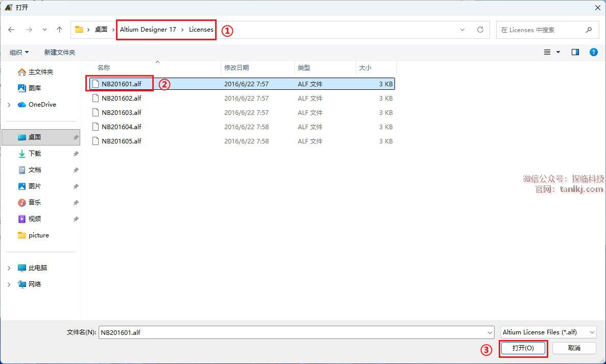Click the NB201602.alf file icon
Screen dimensions: 606x364
(95, 98)
